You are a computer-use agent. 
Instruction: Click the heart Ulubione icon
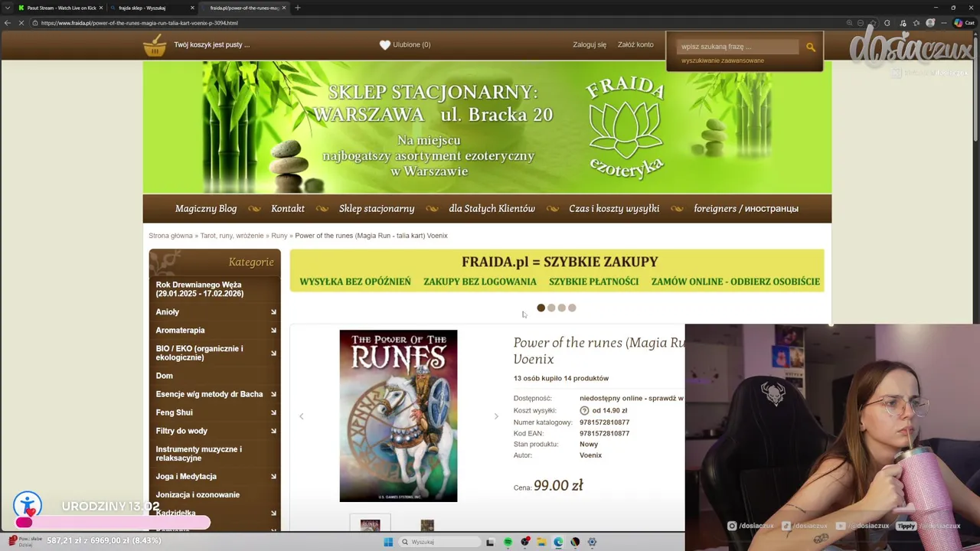point(385,44)
